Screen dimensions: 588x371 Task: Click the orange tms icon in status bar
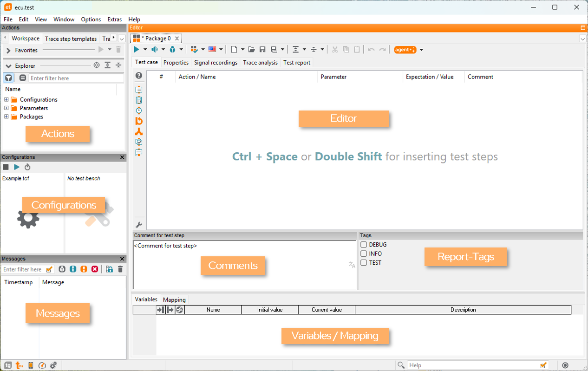point(19,365)
